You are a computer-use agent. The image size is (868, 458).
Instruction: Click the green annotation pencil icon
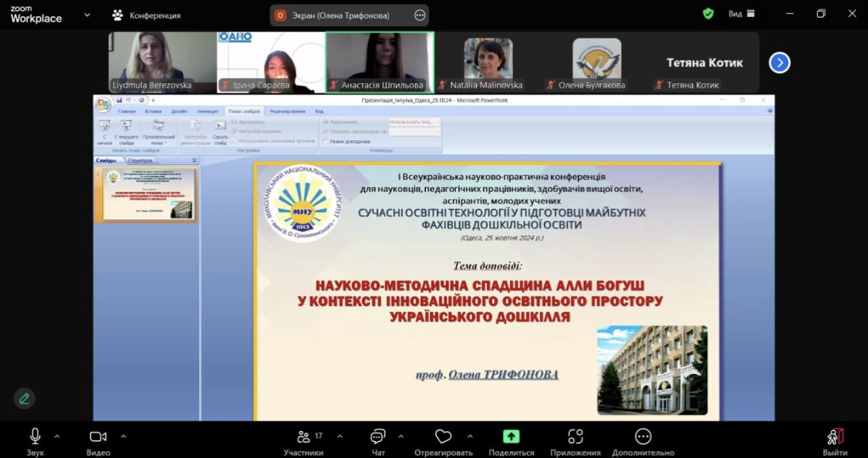coord(25,398)
